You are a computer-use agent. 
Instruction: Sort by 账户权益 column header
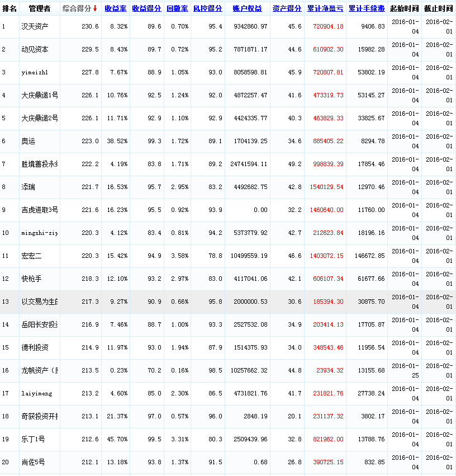[248, 8]
